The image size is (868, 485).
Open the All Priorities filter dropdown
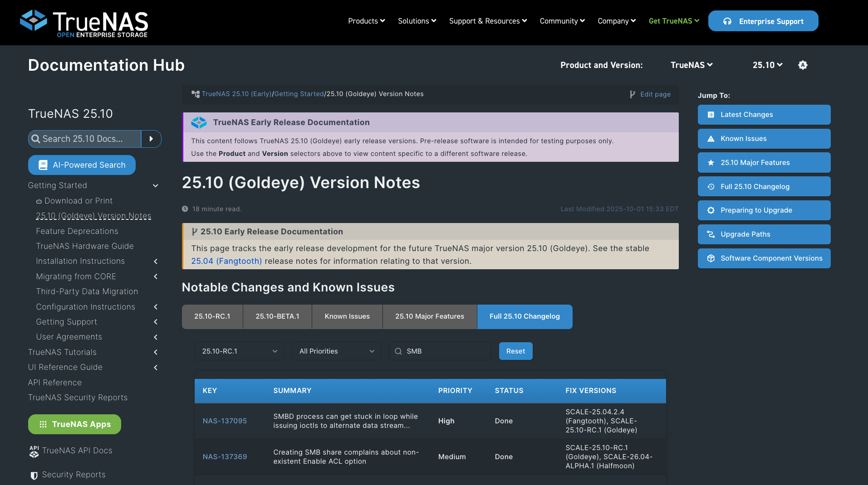337,351
